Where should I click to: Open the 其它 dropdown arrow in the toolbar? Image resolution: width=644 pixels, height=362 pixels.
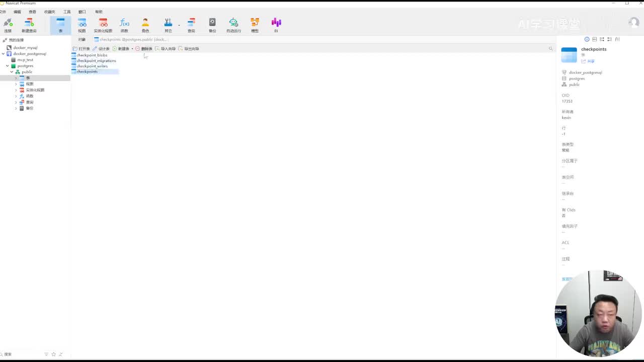click(179, 25)
